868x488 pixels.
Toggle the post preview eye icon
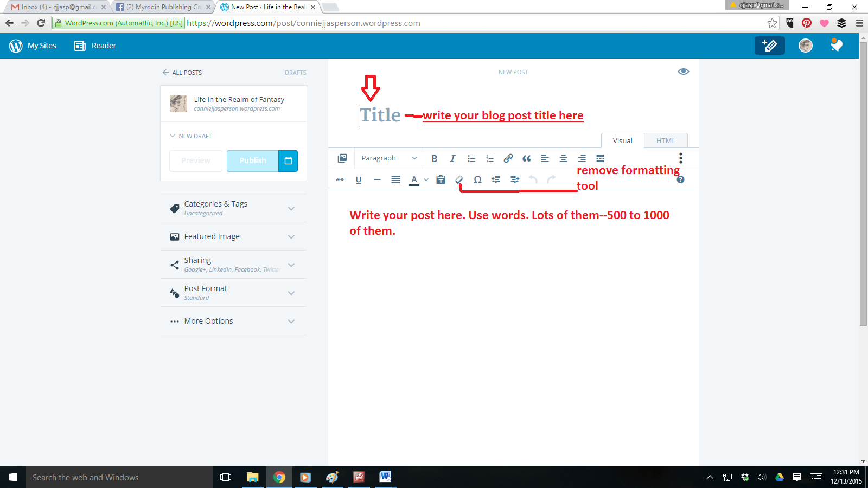(683, 72)
